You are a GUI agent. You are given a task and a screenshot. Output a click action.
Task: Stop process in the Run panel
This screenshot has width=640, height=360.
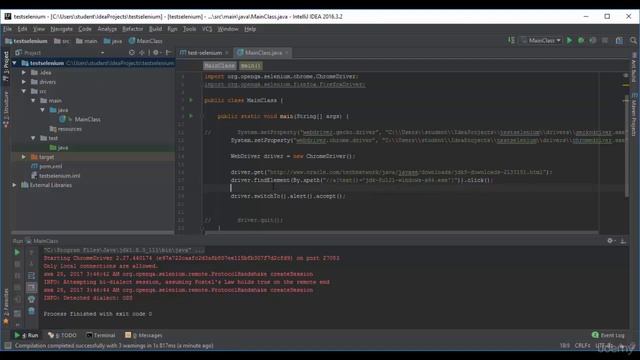(17, 264)
